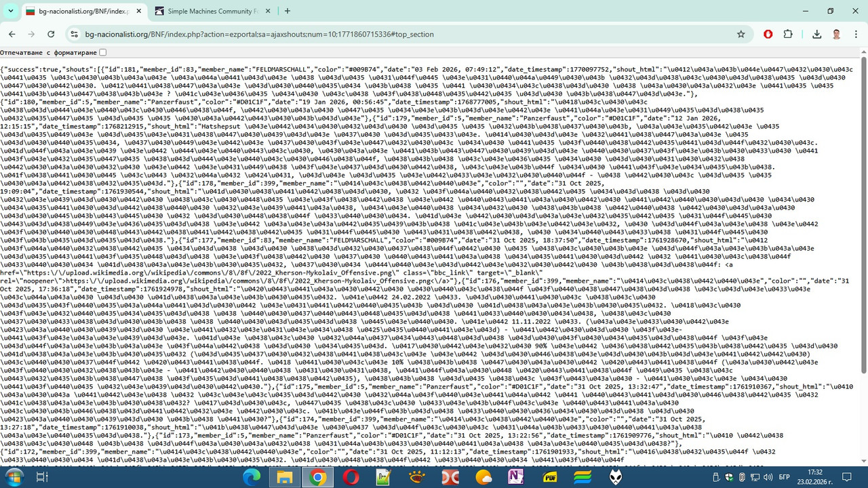Open the white fox-mask taskbar app
Viewport: 868px width, 488px height.
(616, 477)
